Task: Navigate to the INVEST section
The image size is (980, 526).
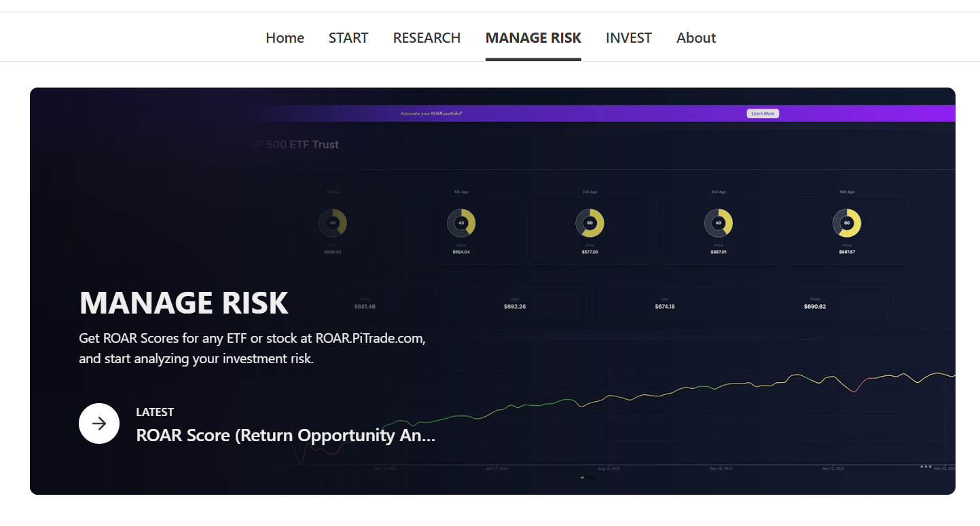Action: pos(629,38)
